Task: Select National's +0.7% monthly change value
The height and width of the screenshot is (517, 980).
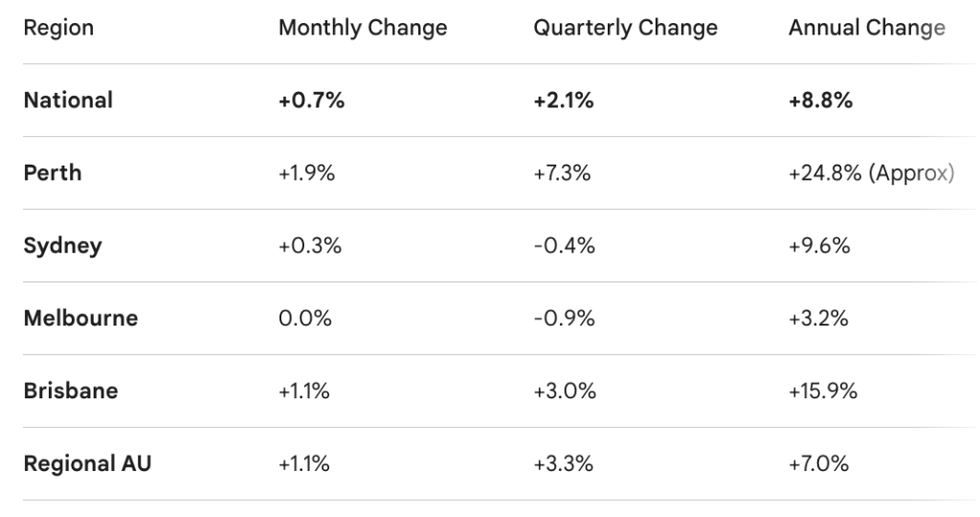Action: click(x=311, y=100)
